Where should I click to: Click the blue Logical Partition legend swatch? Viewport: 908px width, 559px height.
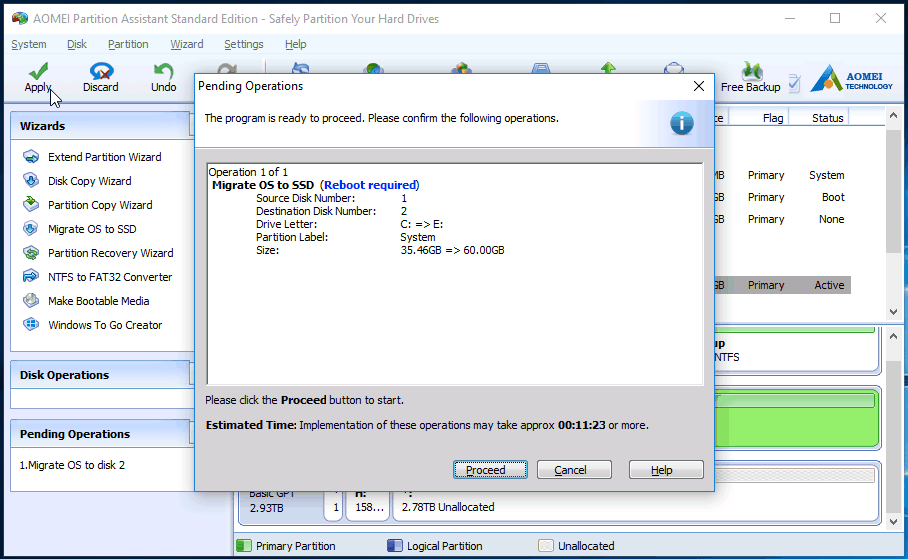pos(395,546)
